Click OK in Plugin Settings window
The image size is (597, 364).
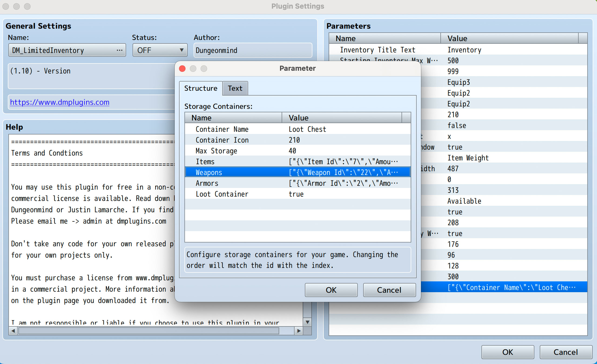click(x=508, y=352)
